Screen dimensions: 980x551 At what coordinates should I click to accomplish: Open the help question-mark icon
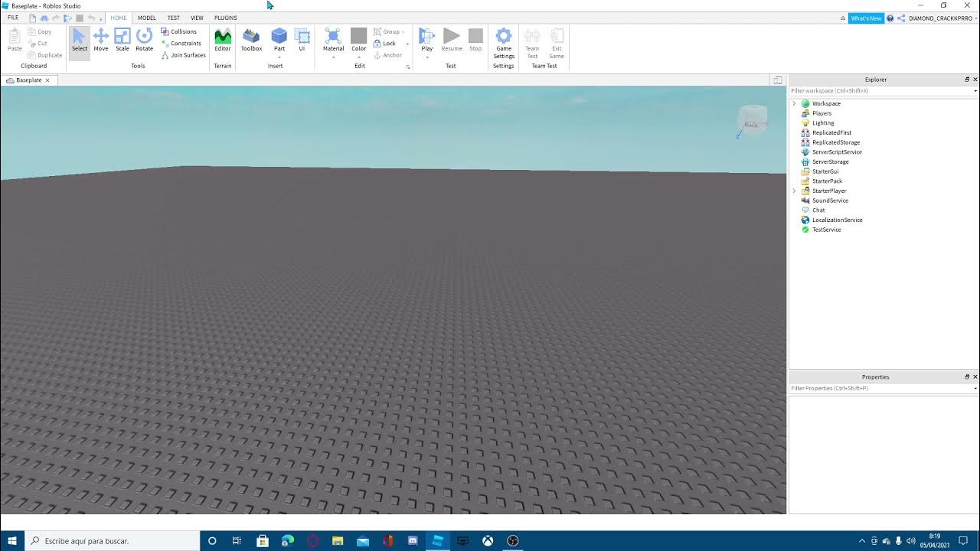pos(890,18)
